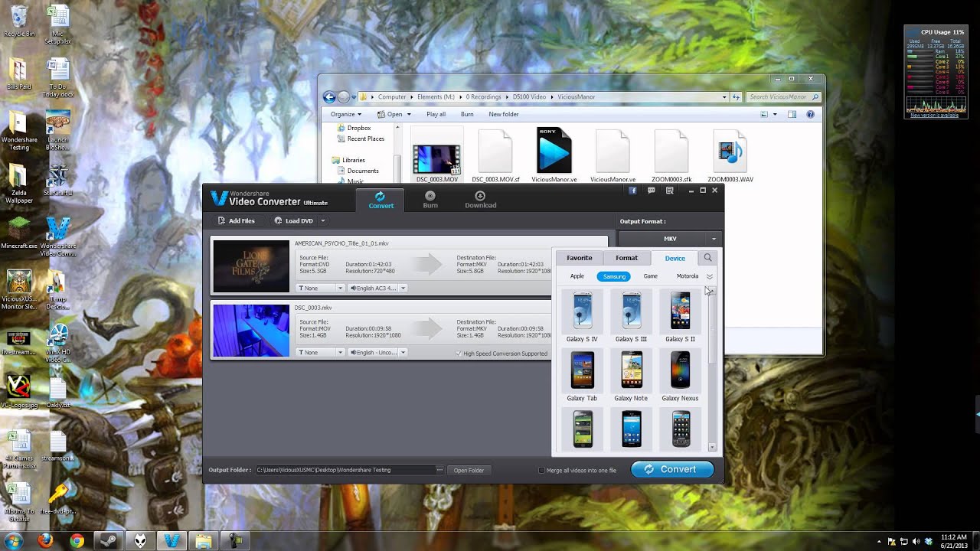Click the Firefox icon in taskbar
Viewport: 980px width, 551px height.
45,541
